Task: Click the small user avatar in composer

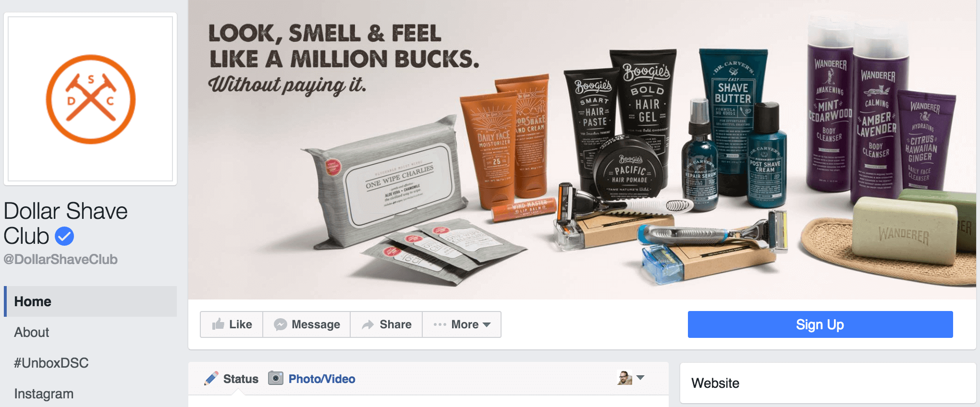Action: 625,378
